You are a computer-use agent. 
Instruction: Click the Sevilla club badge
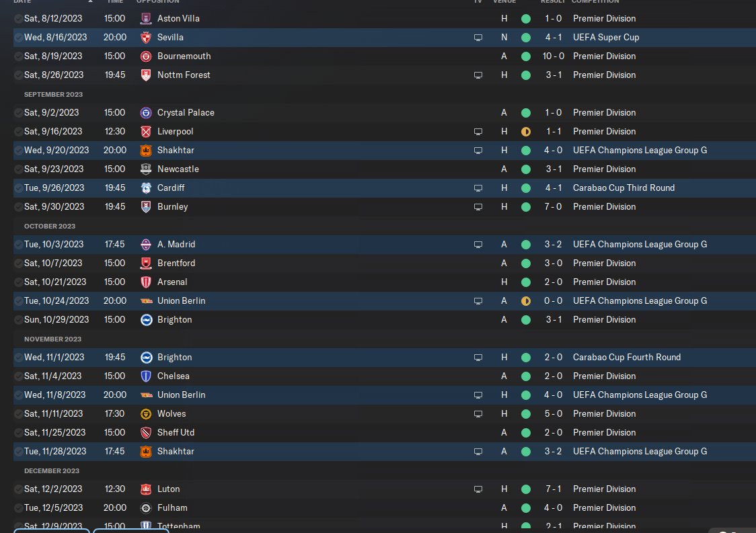coord(145,38)
